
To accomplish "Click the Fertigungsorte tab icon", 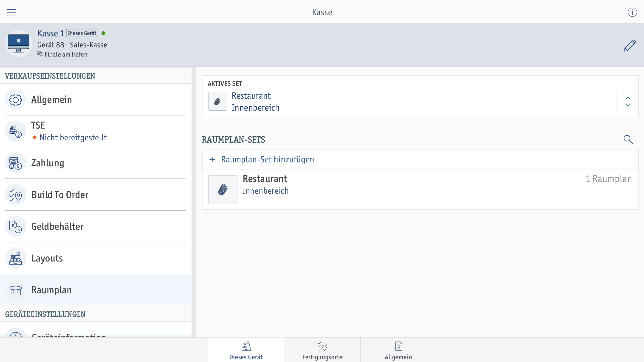I will click(x=322, y=346).
